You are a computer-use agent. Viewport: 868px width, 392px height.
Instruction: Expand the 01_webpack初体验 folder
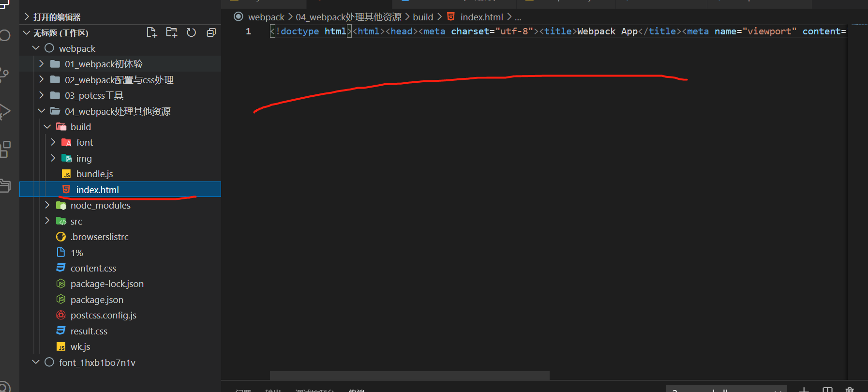[41, 64]
